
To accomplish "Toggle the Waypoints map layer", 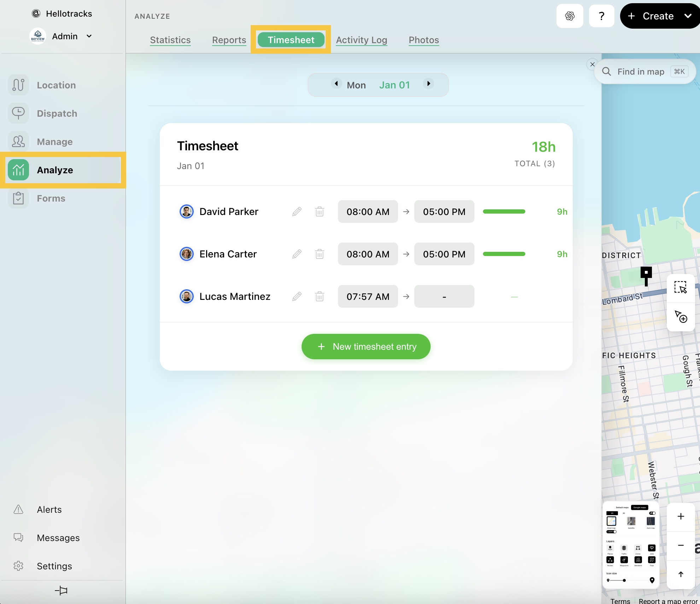I will (x=624, y=560).
